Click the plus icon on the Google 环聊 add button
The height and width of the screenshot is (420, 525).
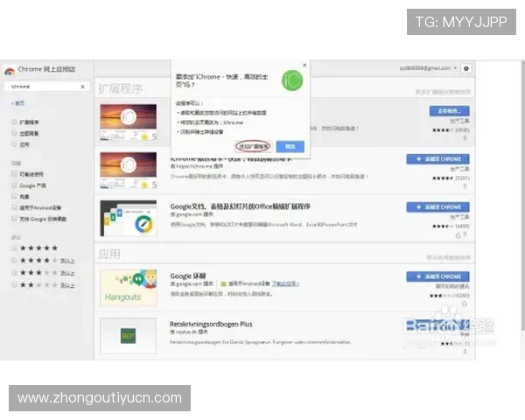click(x=418, y=276)
